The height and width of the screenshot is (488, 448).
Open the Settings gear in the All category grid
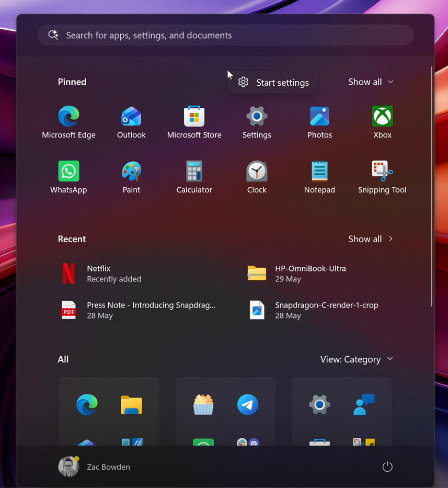pyautogui.click(x=319, y=405)
